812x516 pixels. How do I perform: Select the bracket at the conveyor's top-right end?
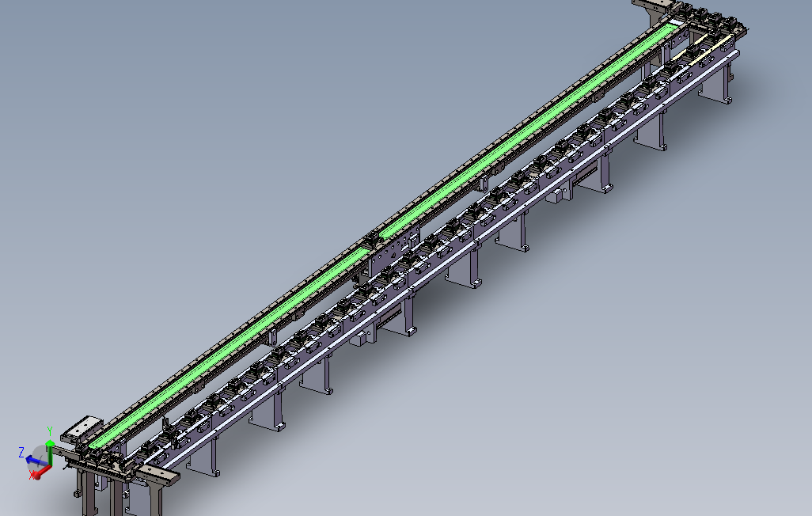(x=655, y=9)
